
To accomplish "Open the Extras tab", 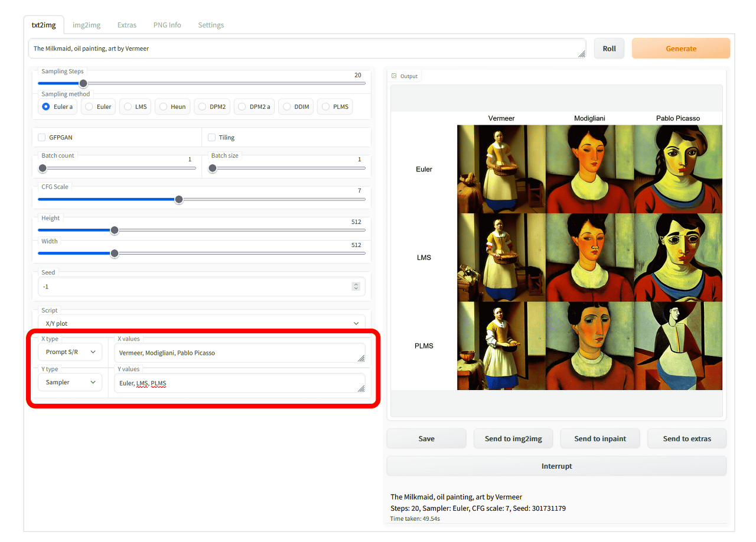I will pyautogui.click(x=127, y=25).
